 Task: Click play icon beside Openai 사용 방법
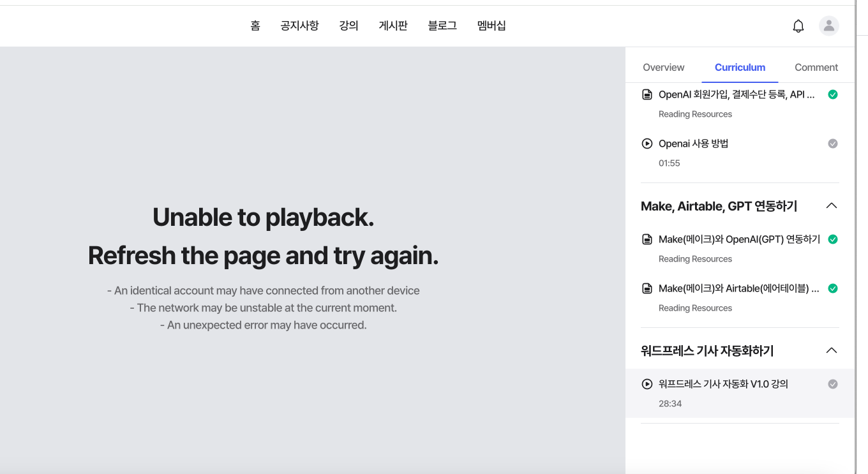(647, 144)
